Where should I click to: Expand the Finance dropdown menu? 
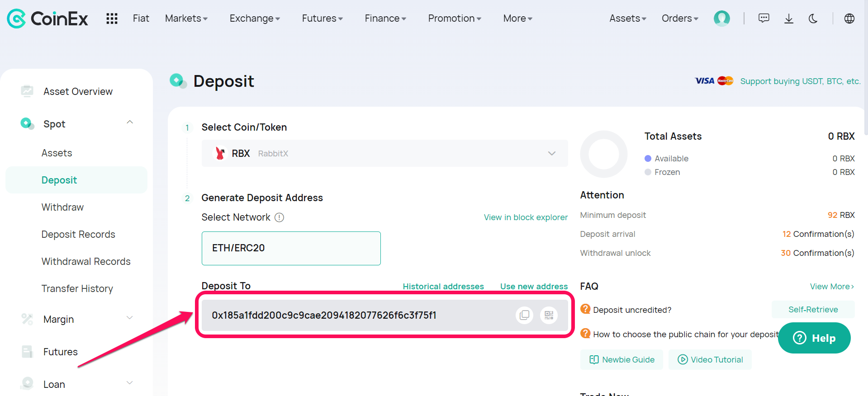[x=385, y=19]
